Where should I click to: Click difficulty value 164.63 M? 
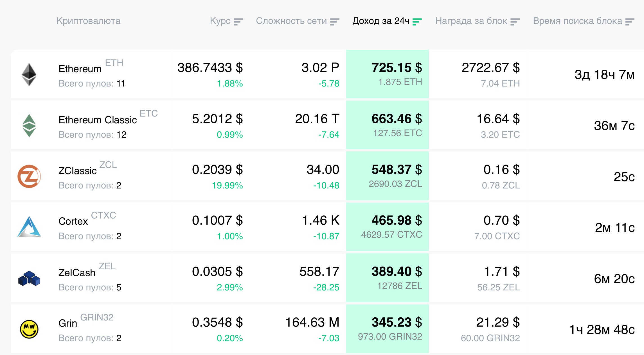(x=312, y=322)
